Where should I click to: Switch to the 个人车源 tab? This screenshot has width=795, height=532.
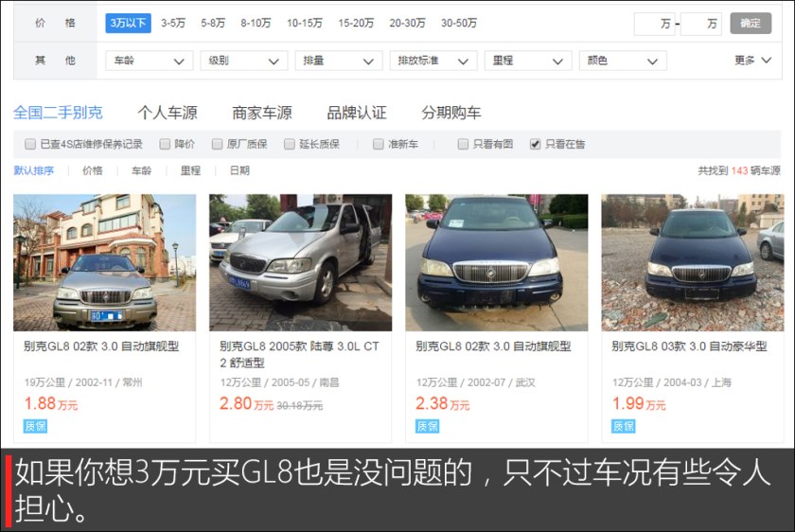pyautogui.click(x=168, y=113)
